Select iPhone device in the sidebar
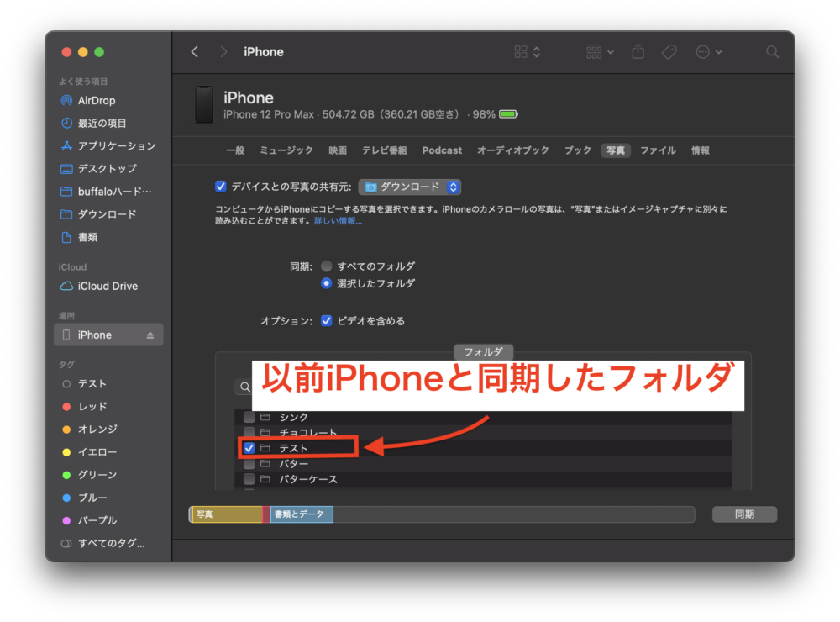 pyautogui.click(x=108, y=335)
